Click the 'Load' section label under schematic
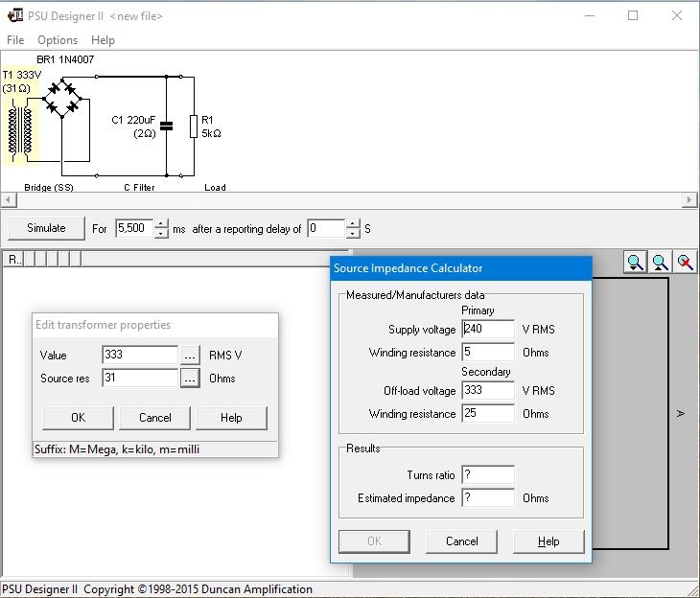 point(215,188)
